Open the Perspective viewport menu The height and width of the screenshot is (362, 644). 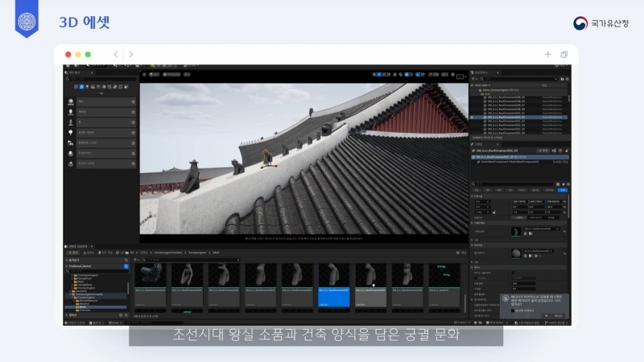(155, 74)
